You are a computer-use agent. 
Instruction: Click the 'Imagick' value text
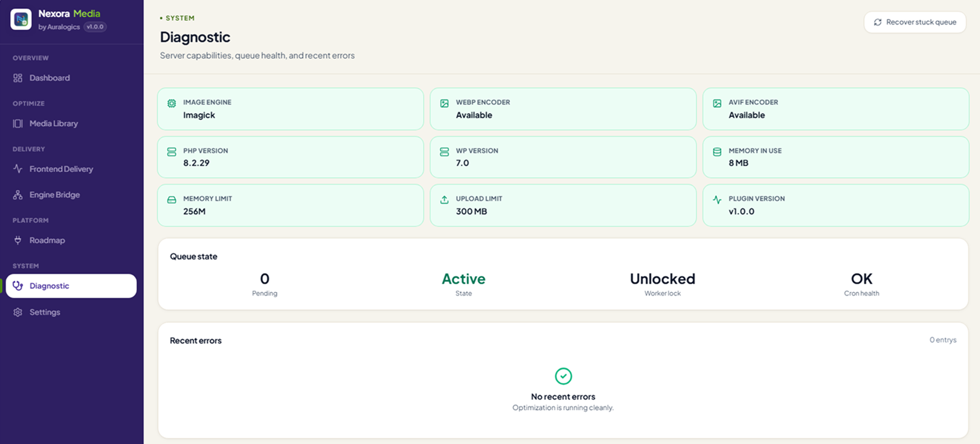(199, 115)
